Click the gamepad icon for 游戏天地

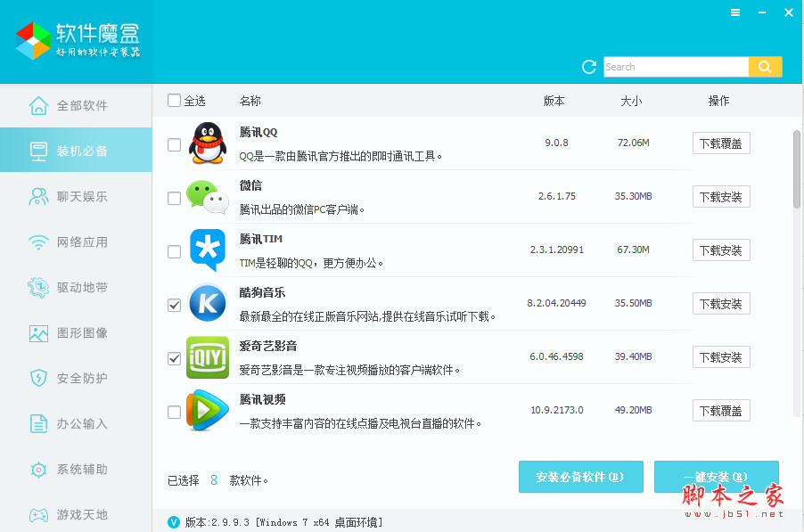38,514
